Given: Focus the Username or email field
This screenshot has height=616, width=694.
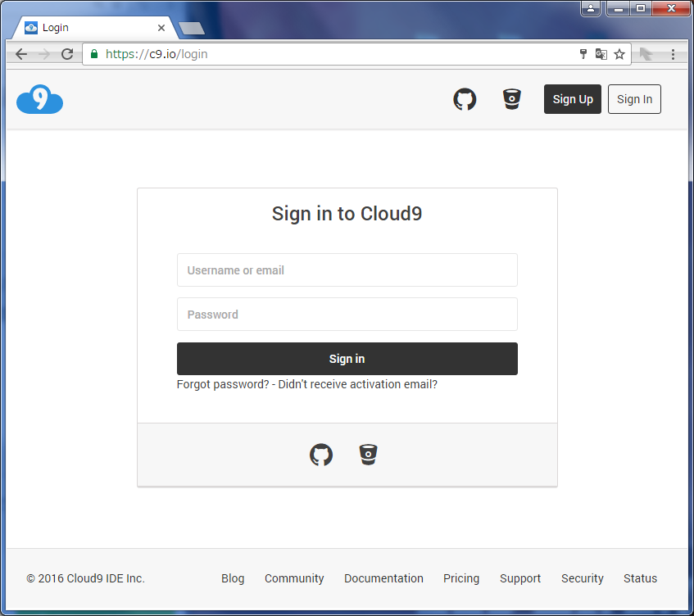Looking at the screenshot, I should [x=347, y=270].
